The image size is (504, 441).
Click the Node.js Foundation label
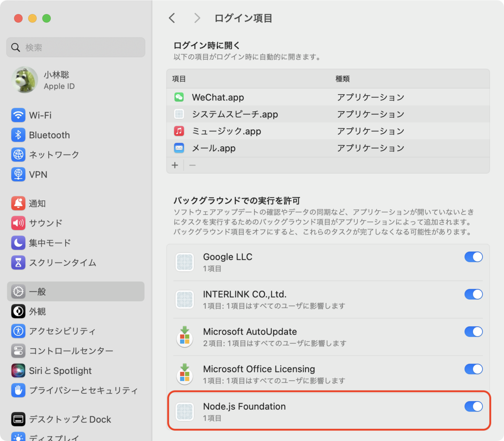coord(244,407)
